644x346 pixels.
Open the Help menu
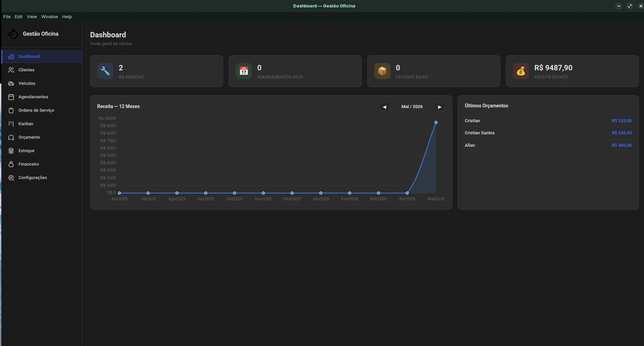coord(67,16)
